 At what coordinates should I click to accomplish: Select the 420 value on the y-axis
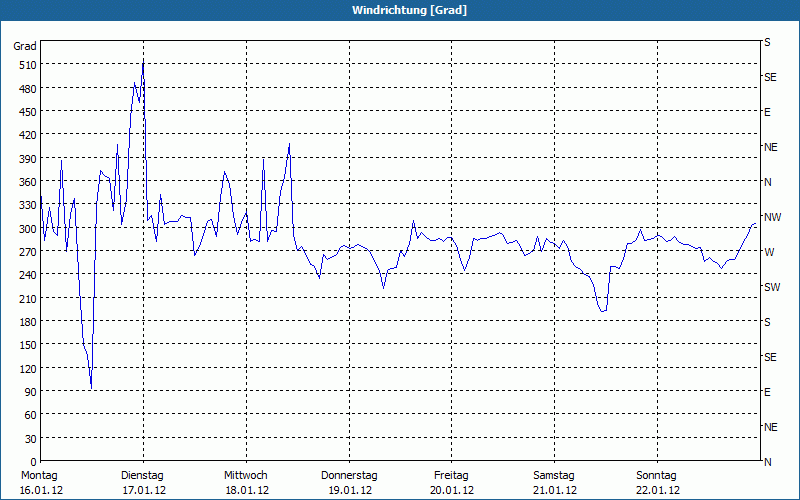[x=28, y=136]
